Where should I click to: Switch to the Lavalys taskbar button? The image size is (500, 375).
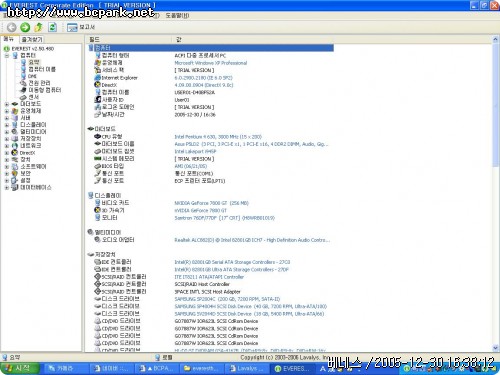click(246, 369)
